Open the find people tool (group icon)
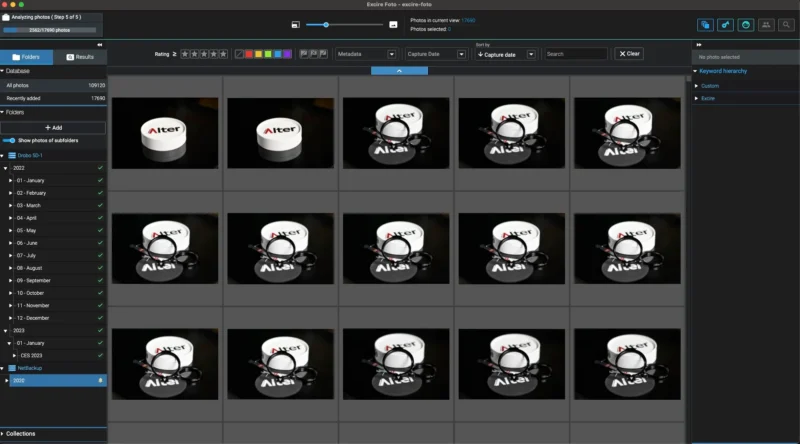The height and width of the screenshot is (444, 800). click(766, 24)
